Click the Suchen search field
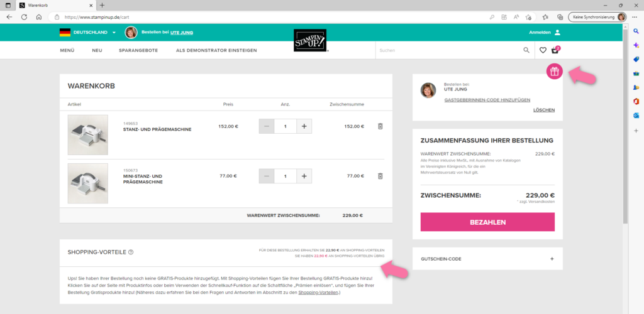Screen dimensions: 644x314 tap(448, 50)
